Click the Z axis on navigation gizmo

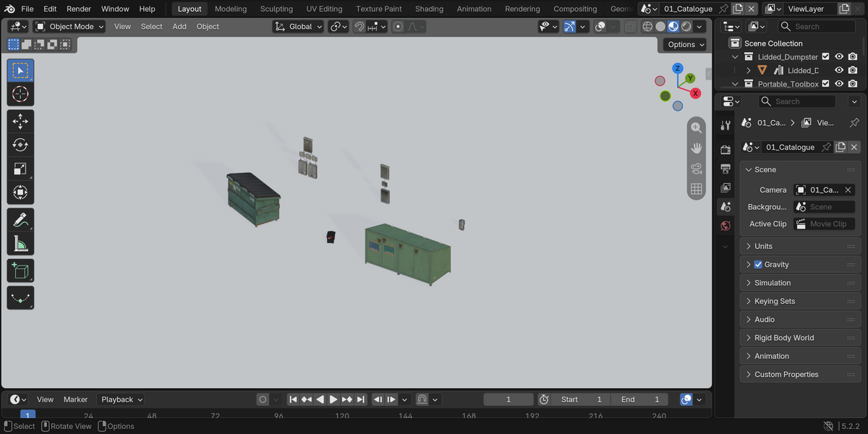point(678,68)
